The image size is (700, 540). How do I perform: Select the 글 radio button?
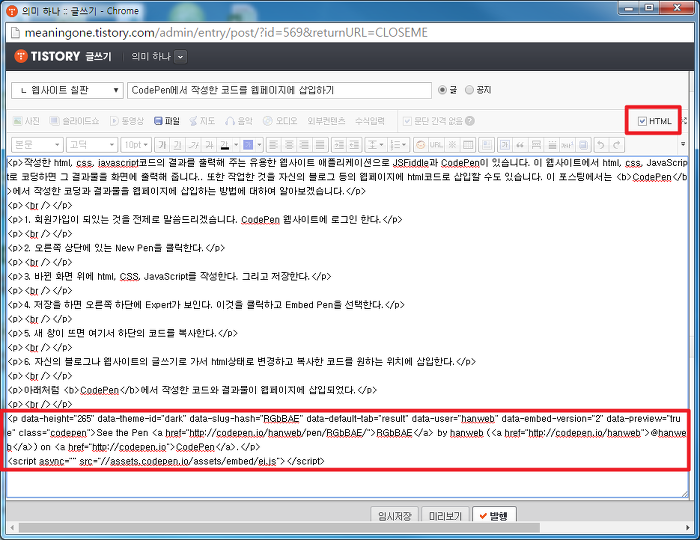[x=442, y=90]
